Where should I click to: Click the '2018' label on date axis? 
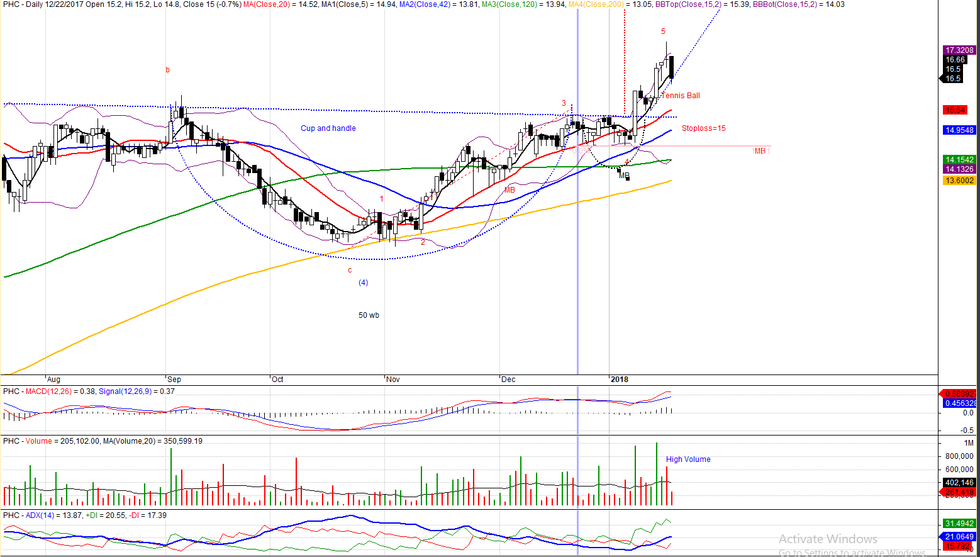[x=620, y=380]
